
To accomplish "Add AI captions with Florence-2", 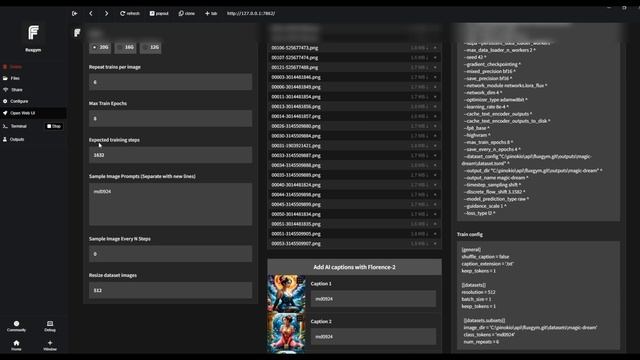I will (x=354, y=267).
